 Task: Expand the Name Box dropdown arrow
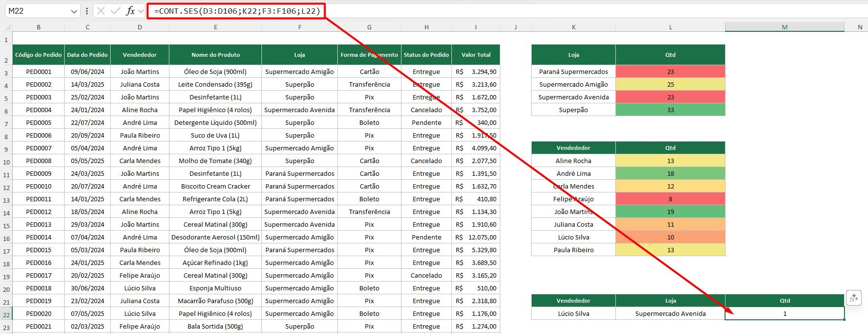(74, 11)
